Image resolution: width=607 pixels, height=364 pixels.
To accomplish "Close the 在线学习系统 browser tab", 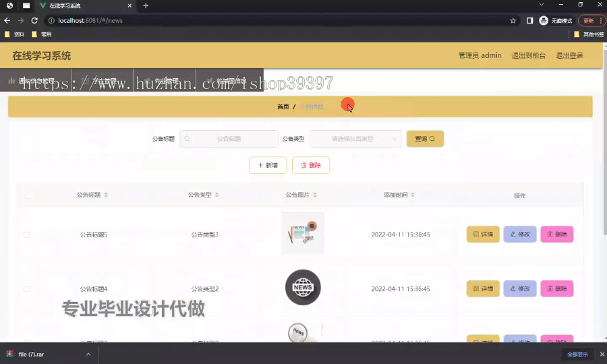I will point(129,5).
